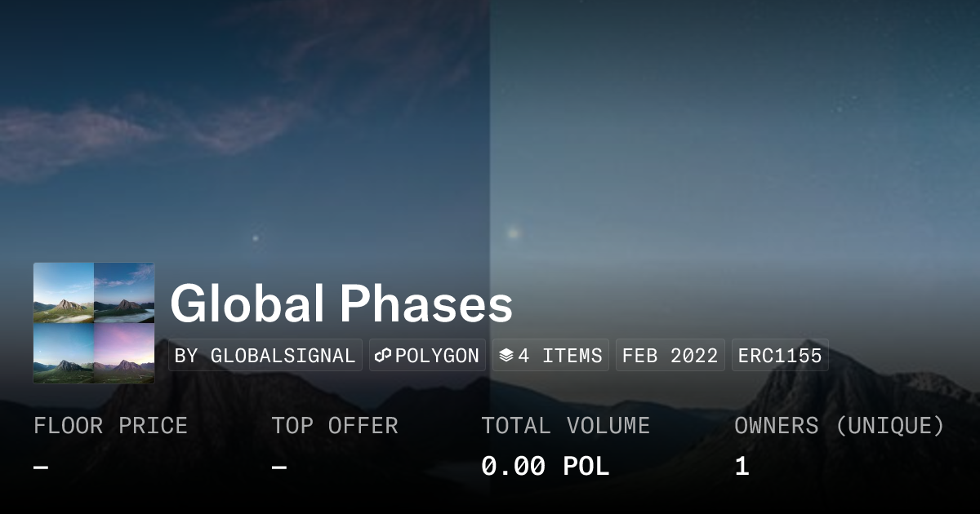Click the TOP OFFER label
Image resolution: width=980 pixels, height=514 pixels.
[x=335, y=426]
